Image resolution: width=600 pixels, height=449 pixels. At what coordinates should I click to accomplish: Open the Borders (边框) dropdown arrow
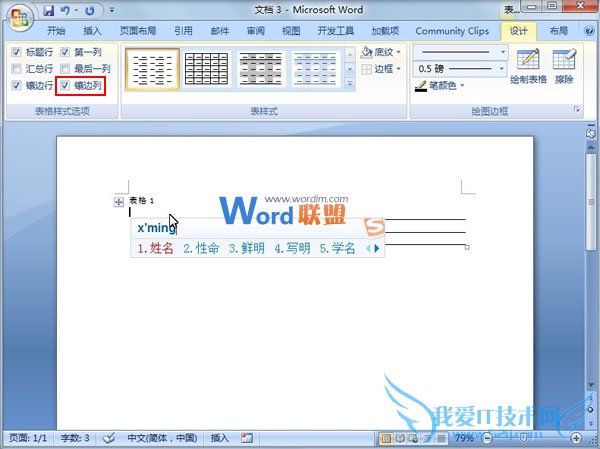pyautogui.click(x=399, y=69)
